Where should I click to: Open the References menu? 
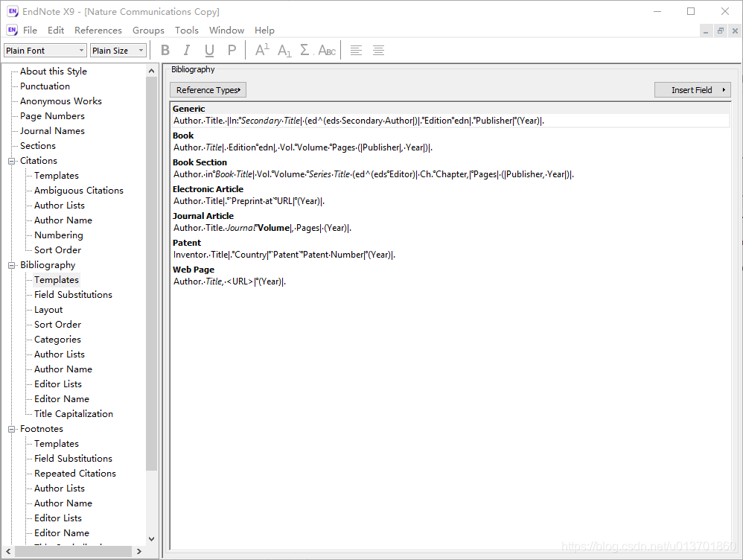pyautogui.click(x=98, y=30)
